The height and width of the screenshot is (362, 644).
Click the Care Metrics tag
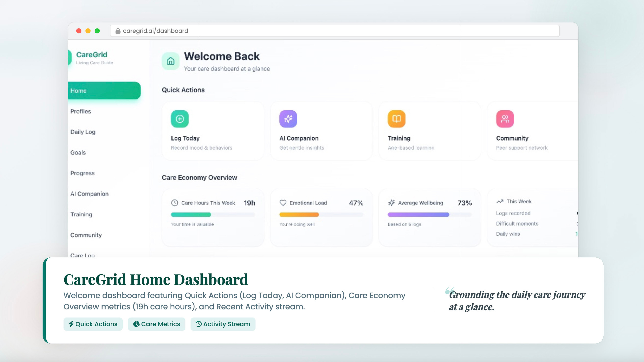click(x=156, y=324)
